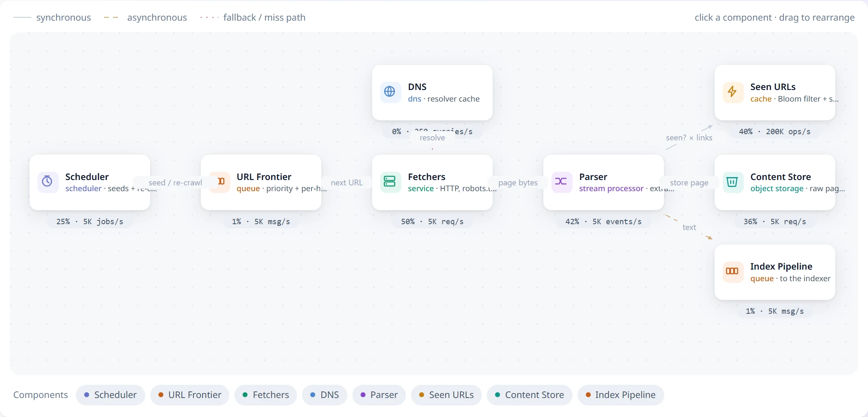Click the 'asynchronous' legend label
The width and height of the screenshot is (868, 417).
coord(157,17)
